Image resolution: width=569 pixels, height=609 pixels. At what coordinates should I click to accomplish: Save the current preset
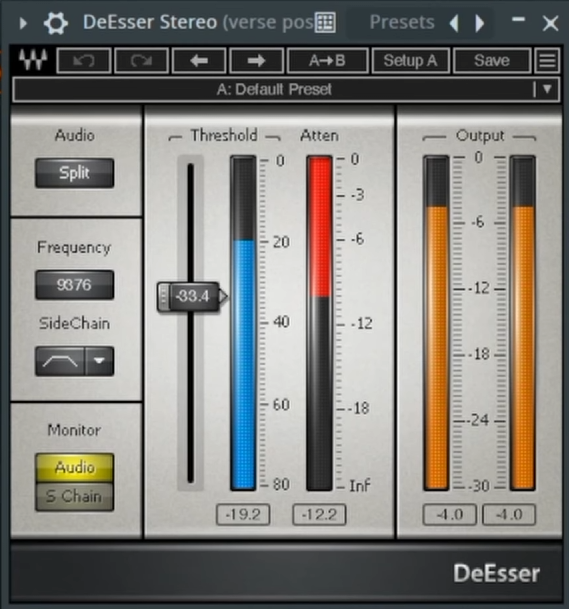(x=492, y=61)
